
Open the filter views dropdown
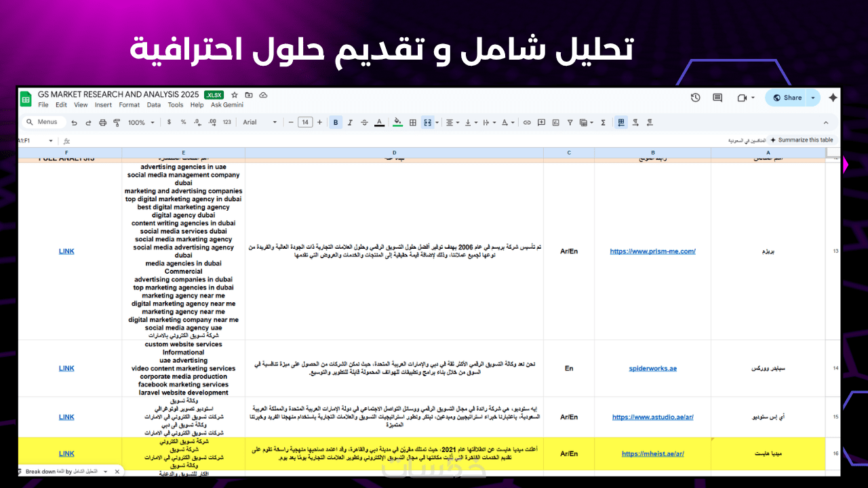(586, 123)
